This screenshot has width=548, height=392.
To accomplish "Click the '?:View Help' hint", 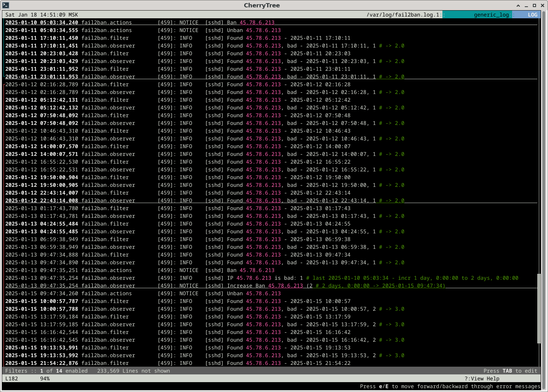I will click(x=481, y=379).
